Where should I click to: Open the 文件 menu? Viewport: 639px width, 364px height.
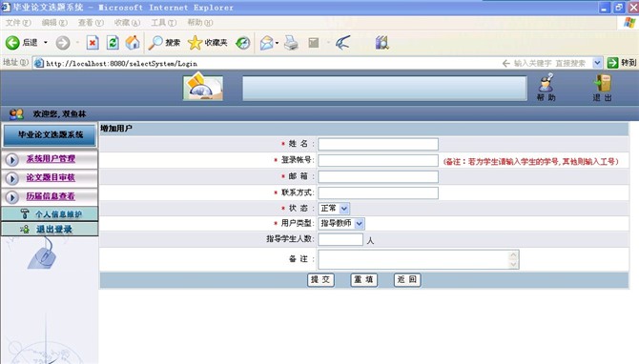tap(18, 23)
